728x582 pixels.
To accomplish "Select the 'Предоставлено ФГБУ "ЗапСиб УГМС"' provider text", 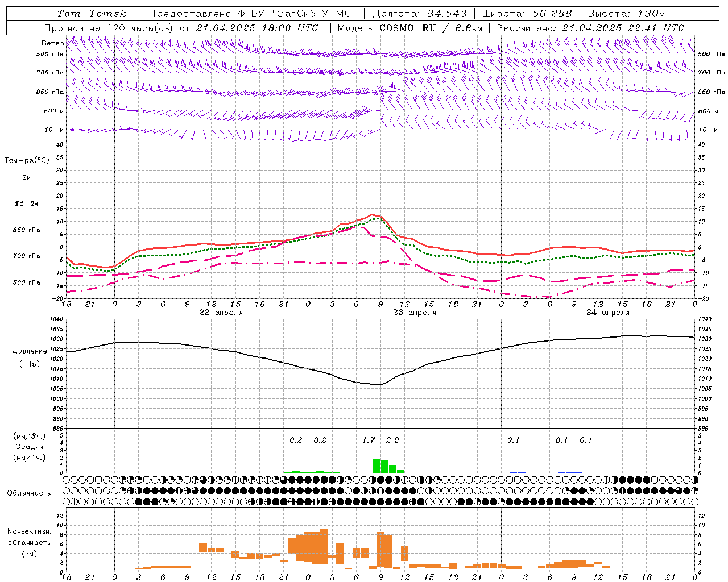I will click(253, 14).
